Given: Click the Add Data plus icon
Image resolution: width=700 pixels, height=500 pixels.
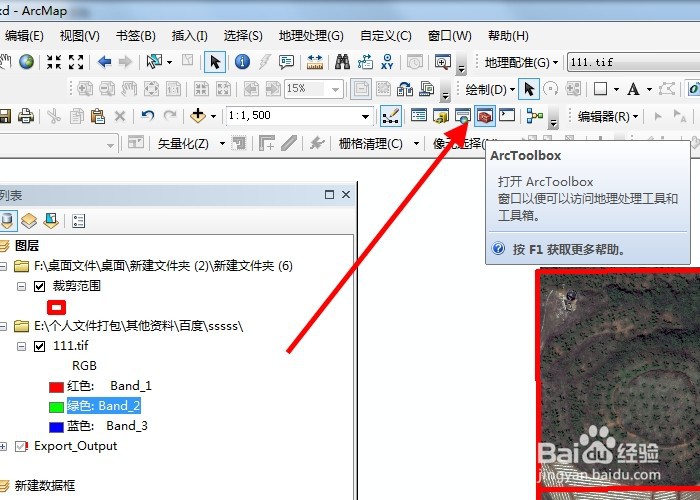Looking at the screenshot, I should tap(198, 116).
